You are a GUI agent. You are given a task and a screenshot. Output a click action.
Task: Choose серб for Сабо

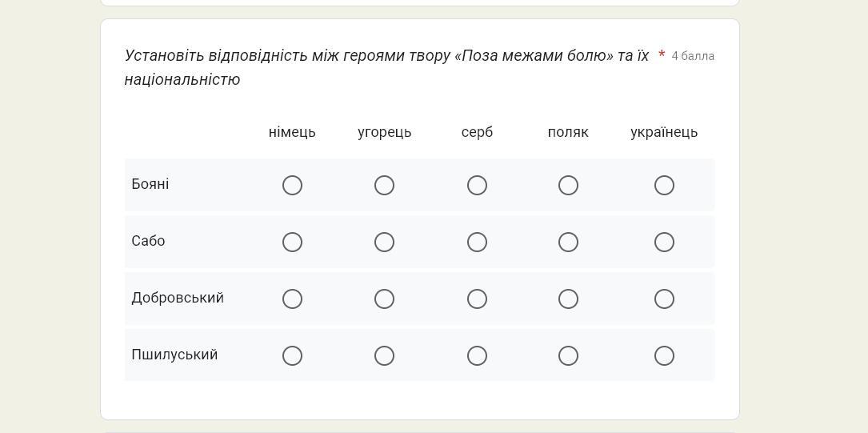coord(477,243)
